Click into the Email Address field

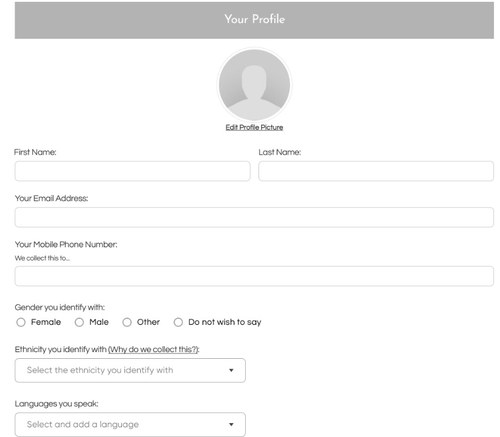(254, 217)
